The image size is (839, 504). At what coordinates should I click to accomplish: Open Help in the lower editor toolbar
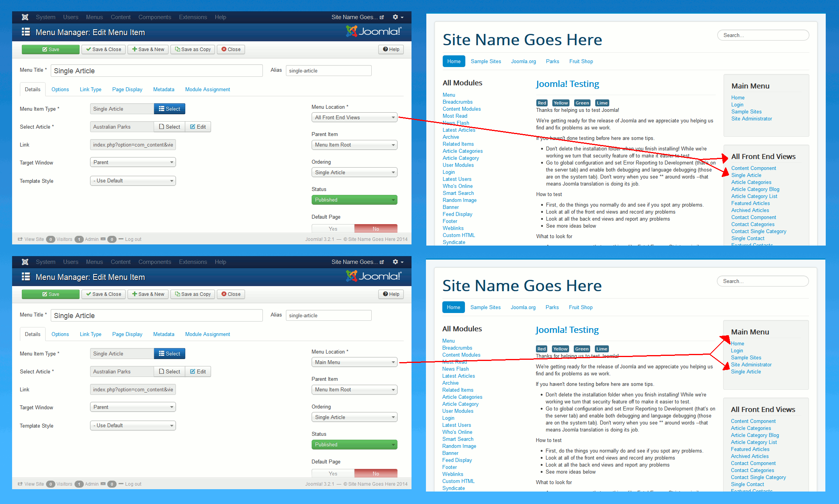pyautogui.click(x=391, y=294)
